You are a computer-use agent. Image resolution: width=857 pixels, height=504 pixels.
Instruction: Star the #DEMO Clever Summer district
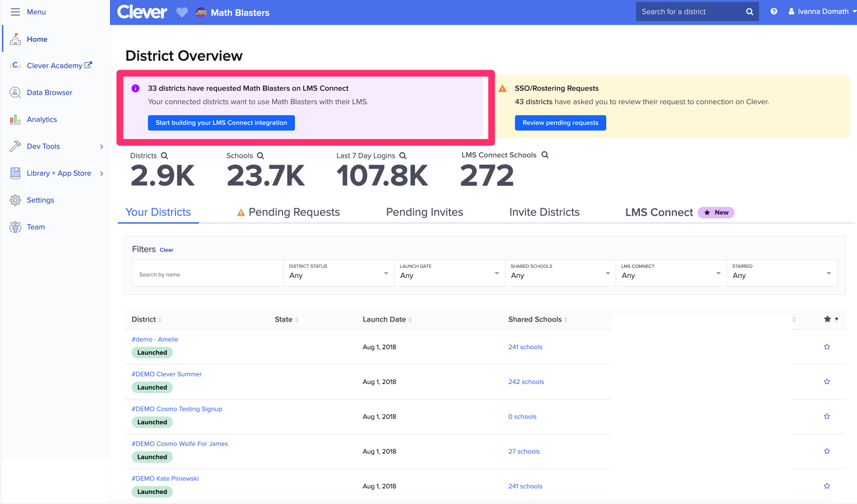(827, 381)
